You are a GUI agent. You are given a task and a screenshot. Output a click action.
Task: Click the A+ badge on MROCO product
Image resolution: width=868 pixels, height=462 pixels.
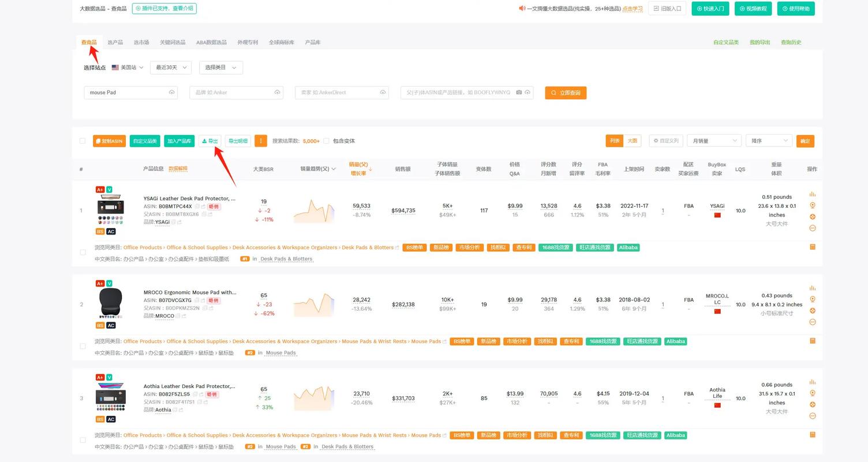[x=100, y=284]
